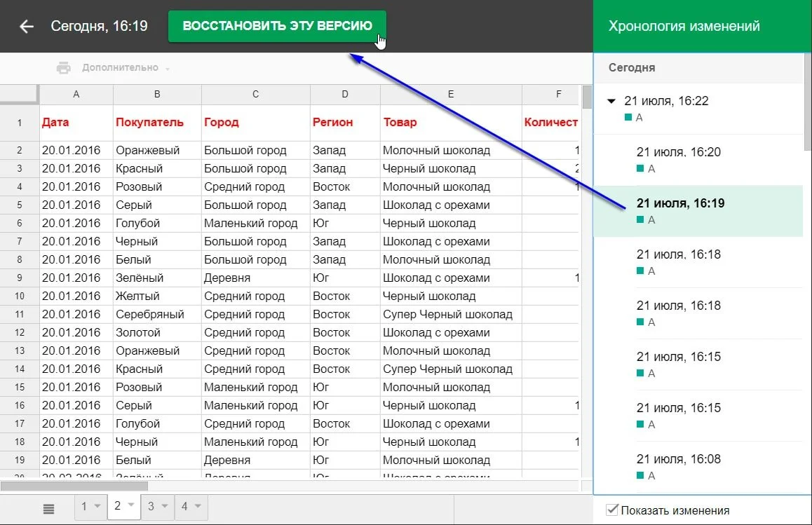Click the select-all corner of the grid
The image size is (812, 525).
tap(19, 94)
